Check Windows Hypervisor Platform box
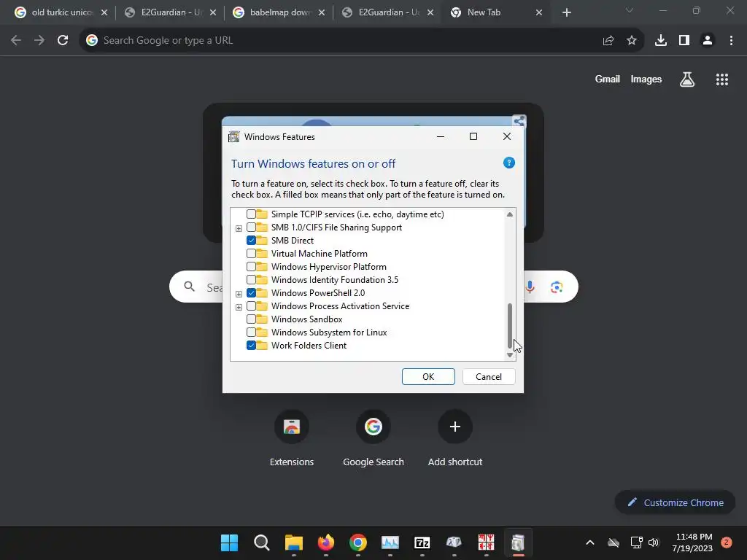The image size is (747, 560). 251,267
